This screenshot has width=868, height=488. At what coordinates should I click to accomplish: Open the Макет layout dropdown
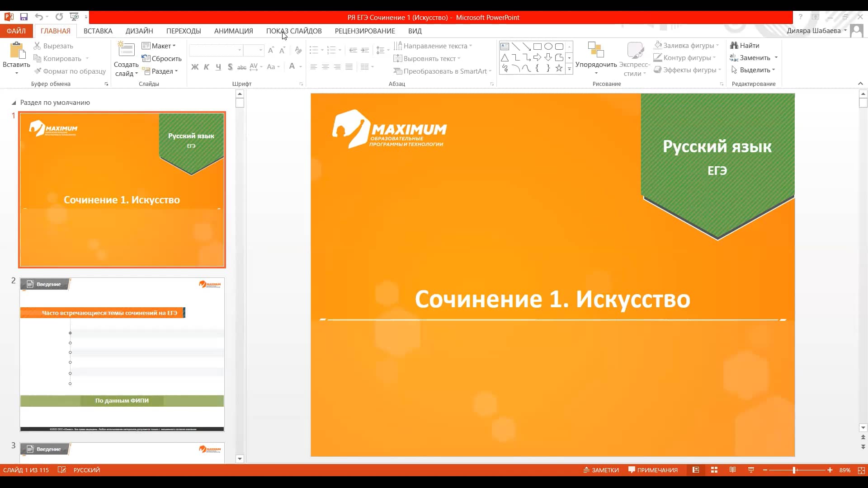click(x=159, y=46)
